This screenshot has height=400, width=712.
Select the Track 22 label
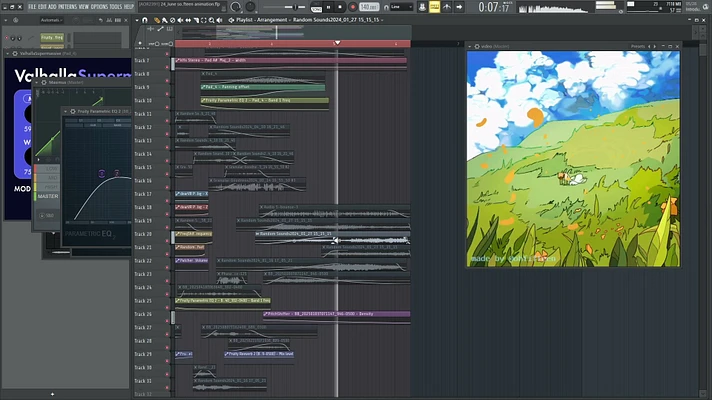[143, 261]
